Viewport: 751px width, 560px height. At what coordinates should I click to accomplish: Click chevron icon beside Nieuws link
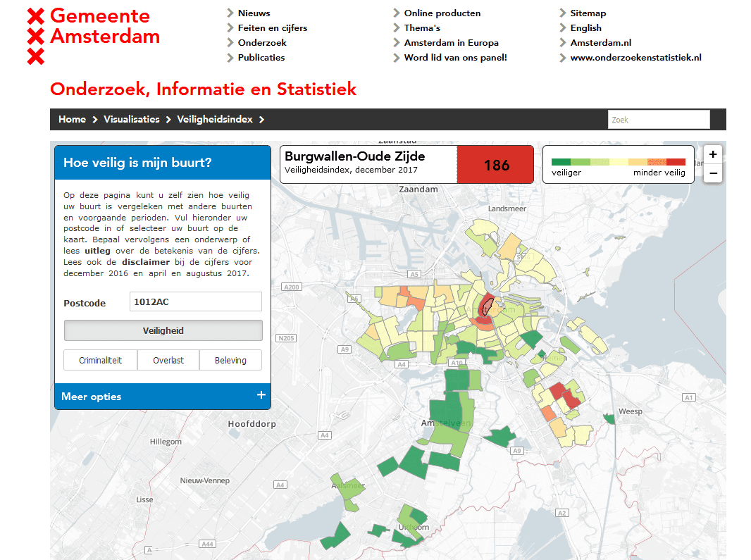click(230, 13)
